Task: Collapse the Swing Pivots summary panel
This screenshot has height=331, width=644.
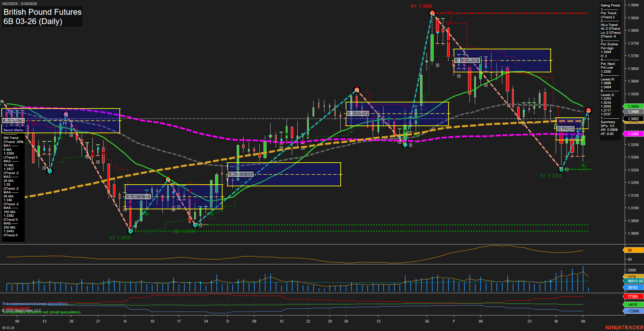Action: (609, 5)
